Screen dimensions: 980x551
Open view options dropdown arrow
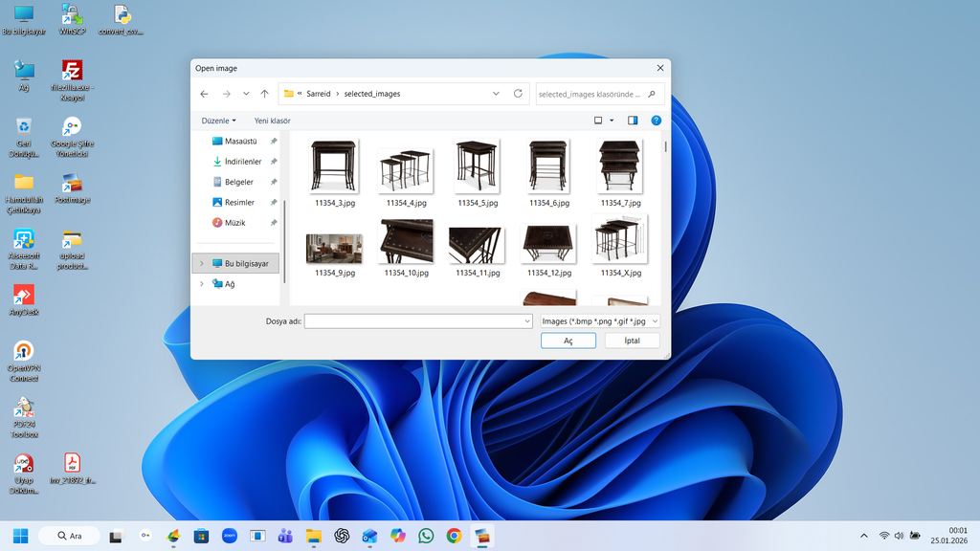tap(612, 121)
